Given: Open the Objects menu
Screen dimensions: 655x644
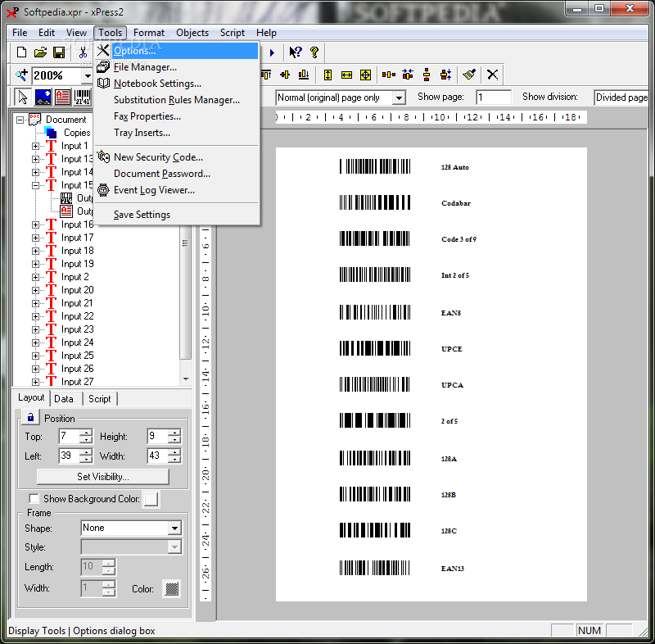Looking at the screenshot, I should tap(192, 33).
